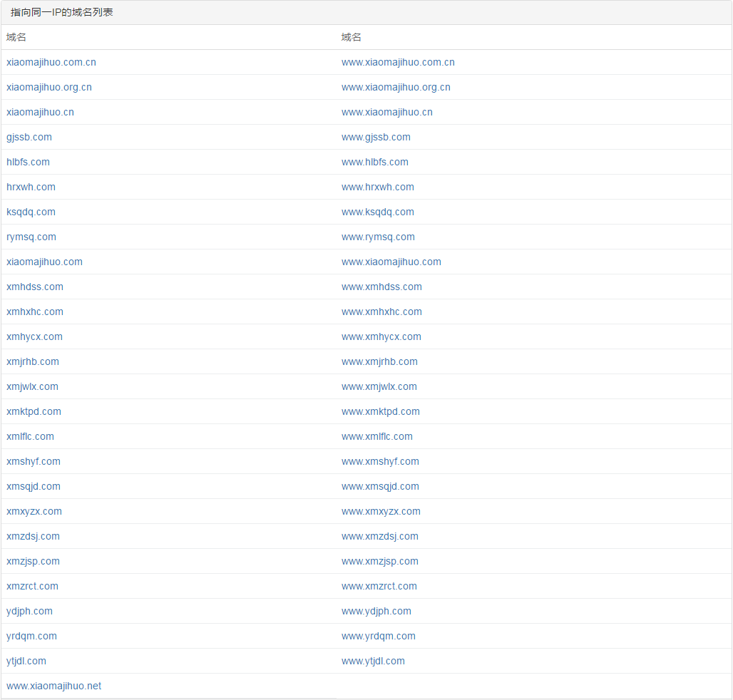Click the www.hrxwh.com link
This screenshot has height=700, width=733.
click(x=378, y=187)
